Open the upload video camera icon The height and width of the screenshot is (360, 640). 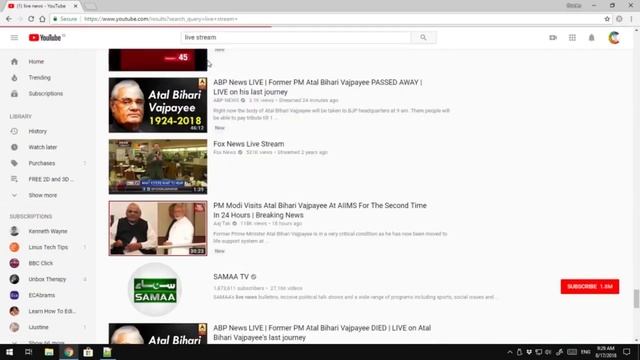553,38
